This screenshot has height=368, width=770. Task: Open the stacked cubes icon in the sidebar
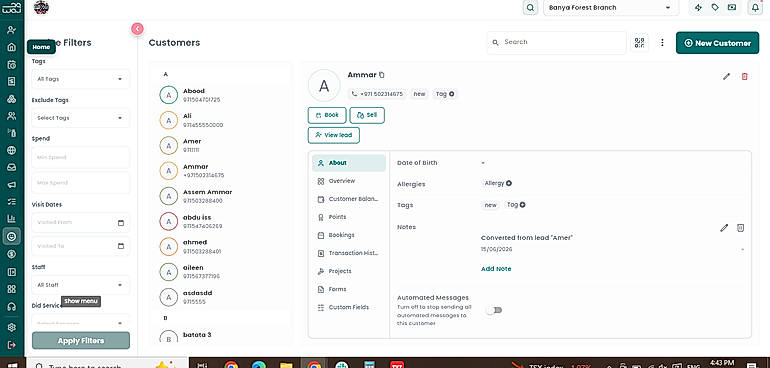tap(11, 99)
